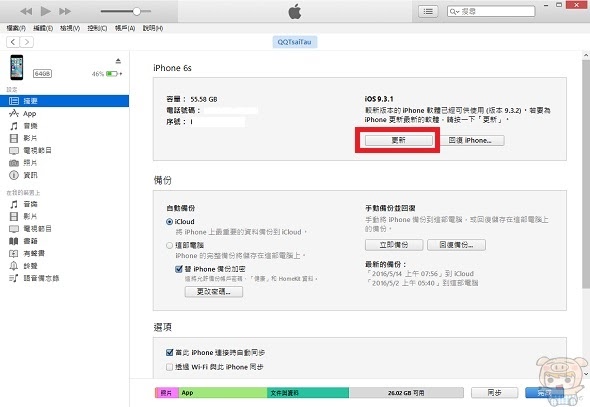The image size is (590, 407).
Task: Click the 2016/5/14 iCloud backup entry
Action: (x=420, y=274)
